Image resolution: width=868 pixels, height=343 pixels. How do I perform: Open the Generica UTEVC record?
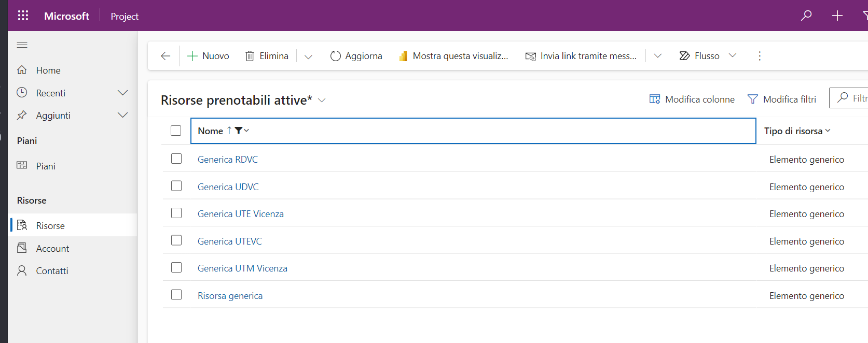tap(230, 241)
